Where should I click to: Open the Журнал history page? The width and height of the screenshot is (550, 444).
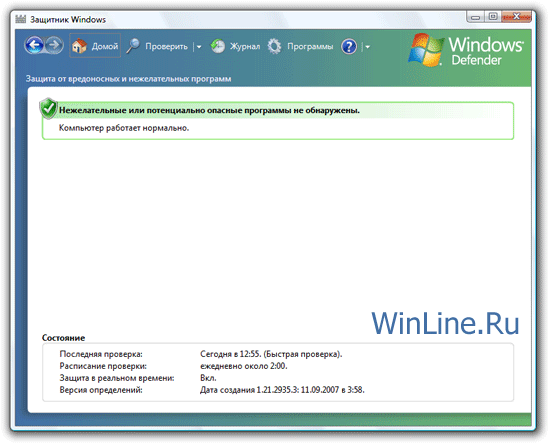(245, 46)
